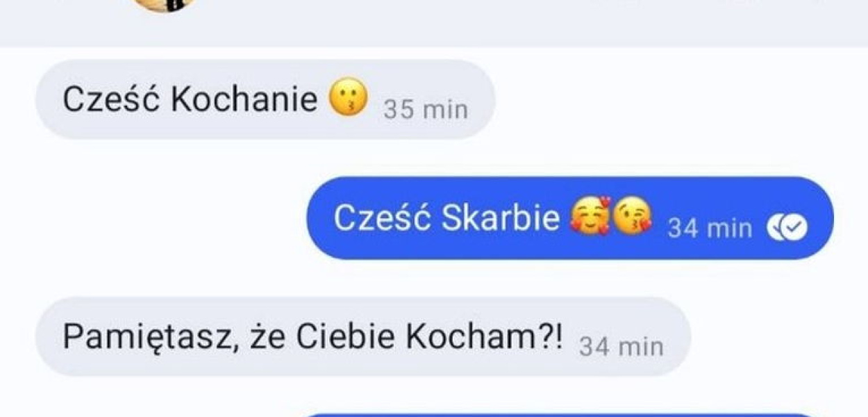Tap the partially visible blue bubble at bottom
This screenshot has height=417, width=868.
click(x=560, y=415)
